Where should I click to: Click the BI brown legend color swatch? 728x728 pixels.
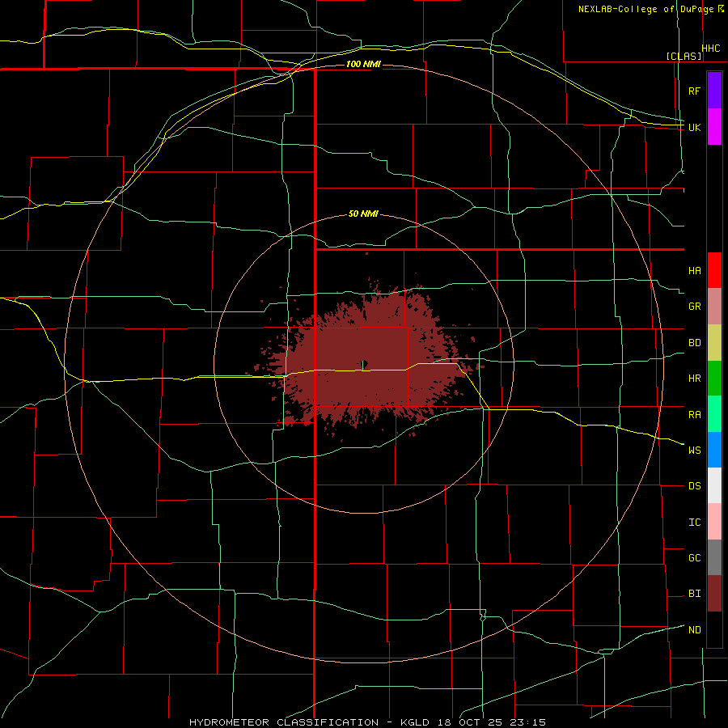714,594
